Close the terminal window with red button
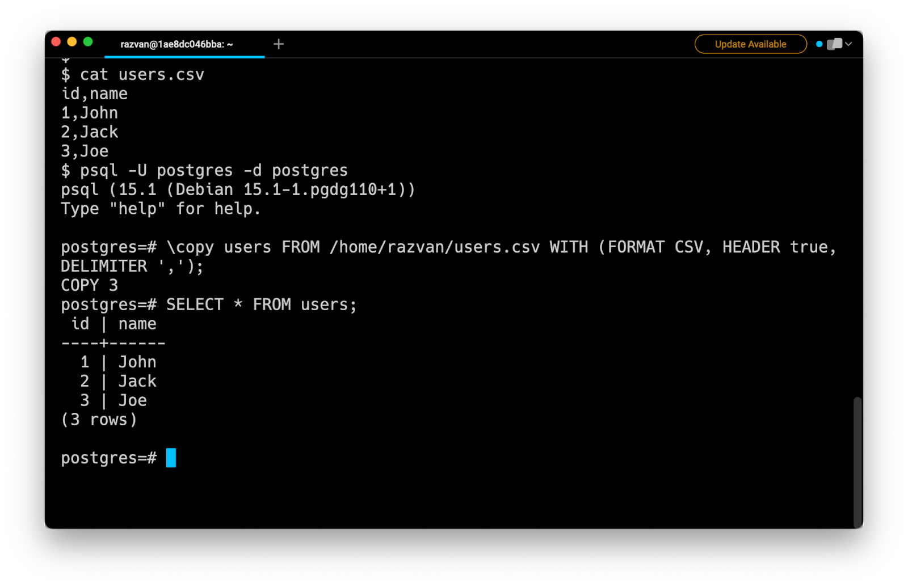Screen dimensions: 908x588 (56, 42)
